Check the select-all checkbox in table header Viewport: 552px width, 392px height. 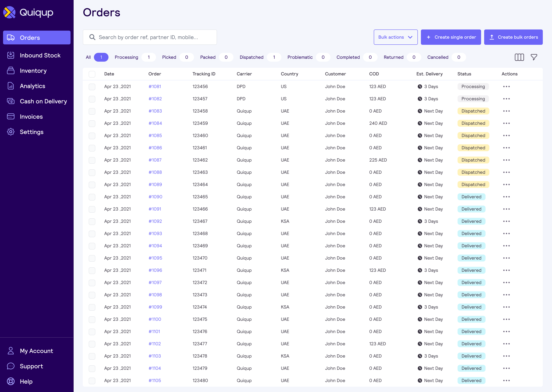(x=92, y=74)
